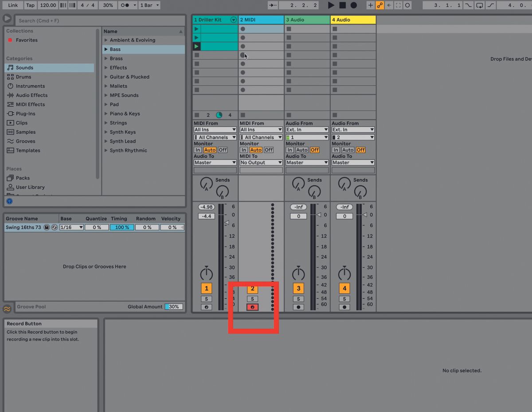This screenshot has height=412, width=532.
Task: Click the Capture MIDI bracket icon
Action: [398, 5]
